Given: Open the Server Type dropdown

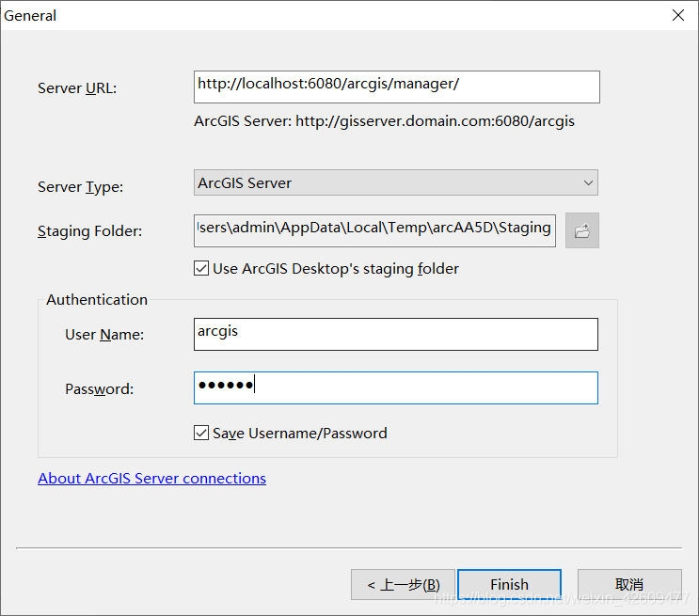Looking at the screenshot, I should pos(396,182).
